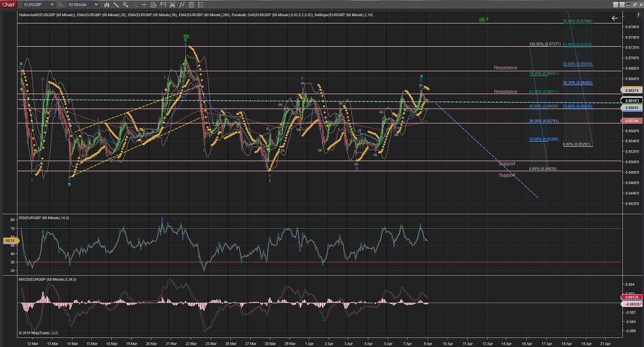Click the left arrow scroll-back icon on chart
Image resolution: width=644 pixels, height=347 pixels.
point(615,18)
